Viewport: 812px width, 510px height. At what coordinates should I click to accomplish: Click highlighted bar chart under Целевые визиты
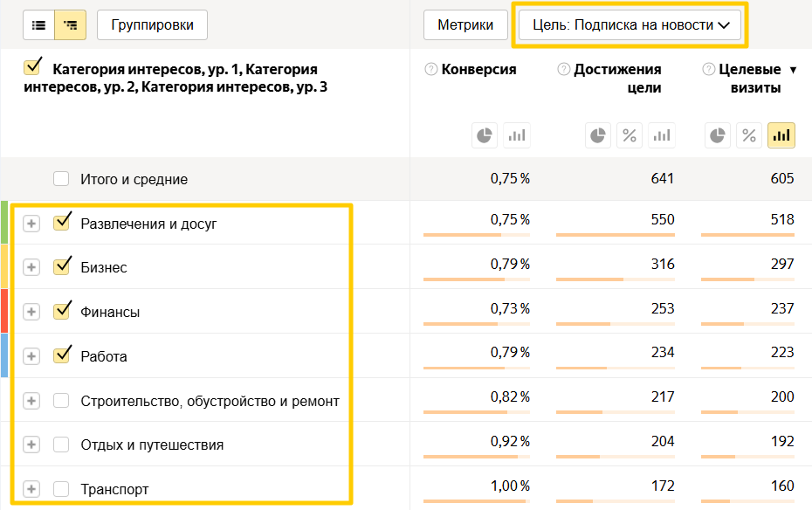781,135
